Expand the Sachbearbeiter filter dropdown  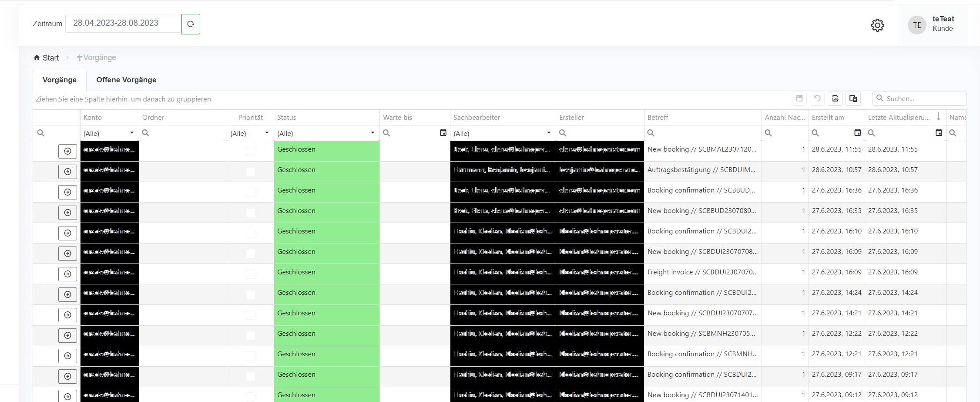pyautogui.click(x=548, y=133)
